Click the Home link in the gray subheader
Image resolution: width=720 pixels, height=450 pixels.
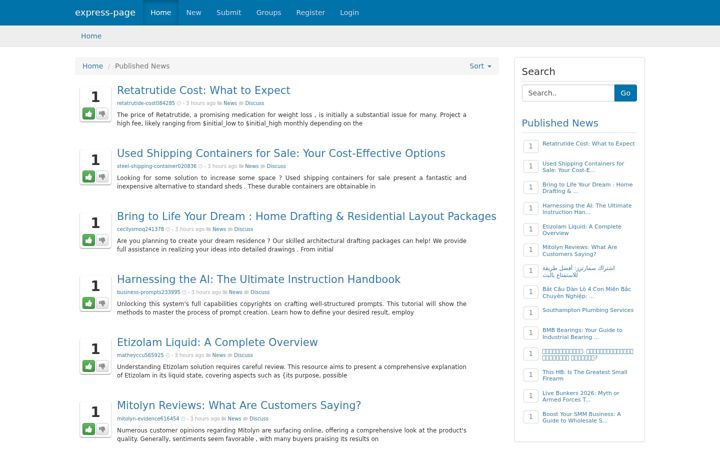point(91,36)
